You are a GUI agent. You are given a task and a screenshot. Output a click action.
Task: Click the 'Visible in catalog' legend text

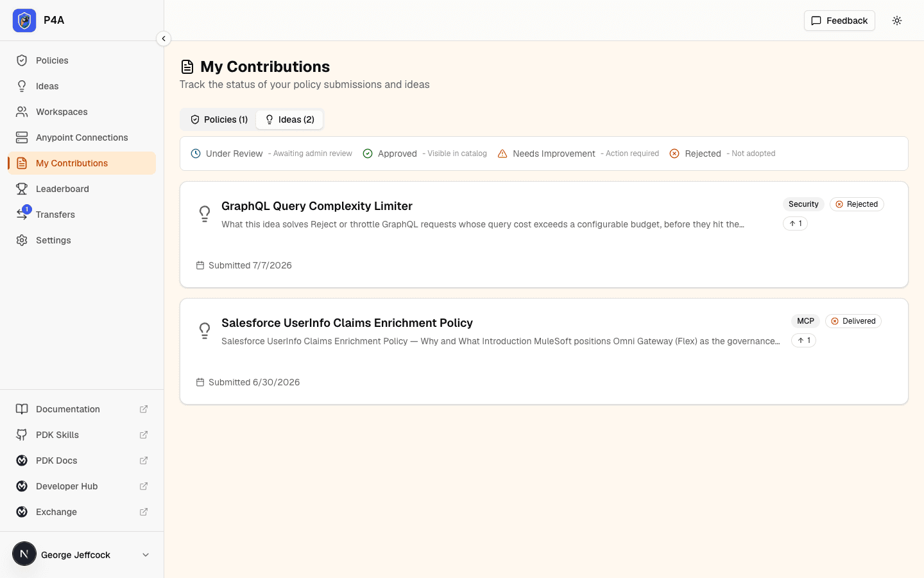454,153
